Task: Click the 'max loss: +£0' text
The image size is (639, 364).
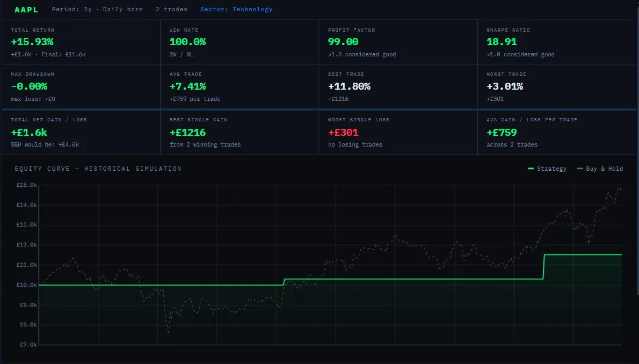Action: click(x=33, y=99)
